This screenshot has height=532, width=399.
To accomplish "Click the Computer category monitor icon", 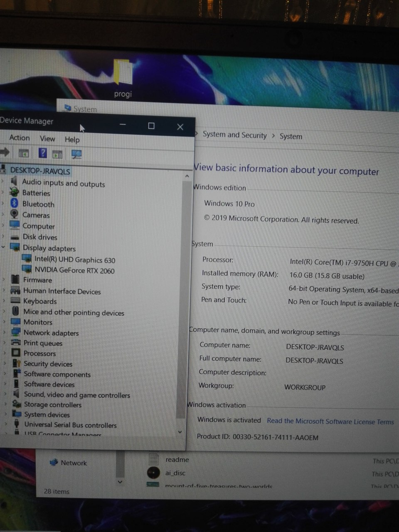I will pyautogui.click(x=15, y=225).
